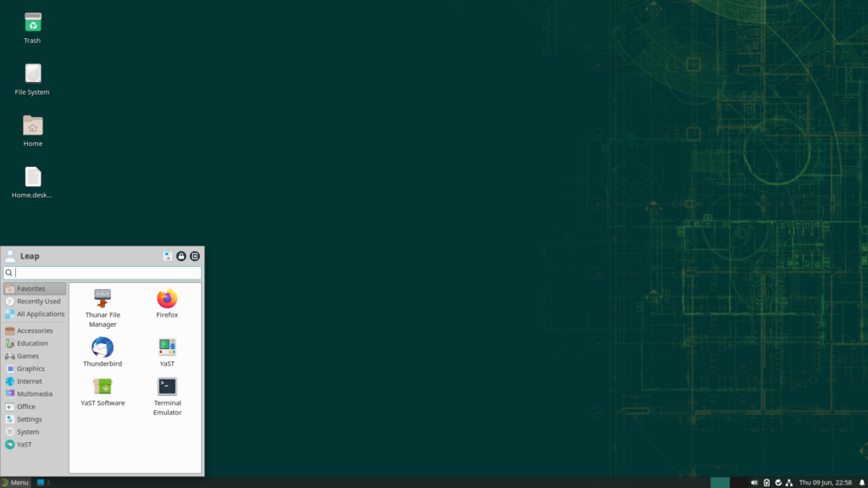This screenshot has height=488, width=868.
Task: Start the Terminal Emulator
Action: [x=167, y=391]
